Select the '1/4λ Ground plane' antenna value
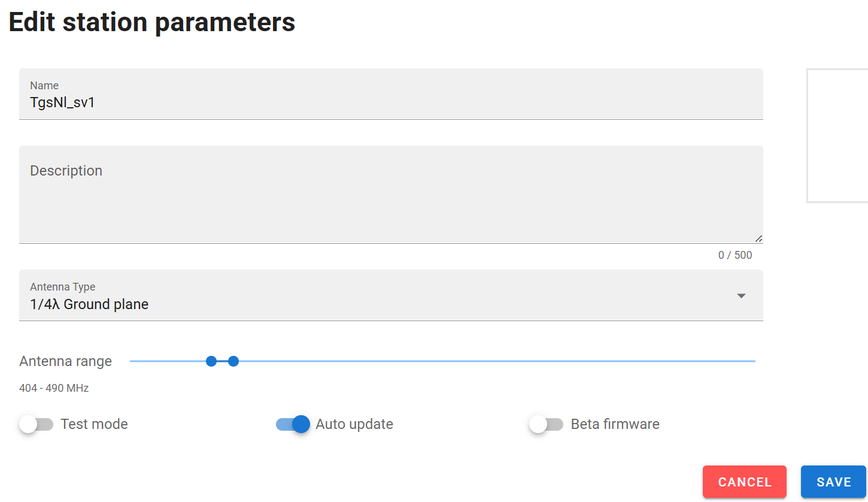The image size is (868, 502). tap(89, 304)
